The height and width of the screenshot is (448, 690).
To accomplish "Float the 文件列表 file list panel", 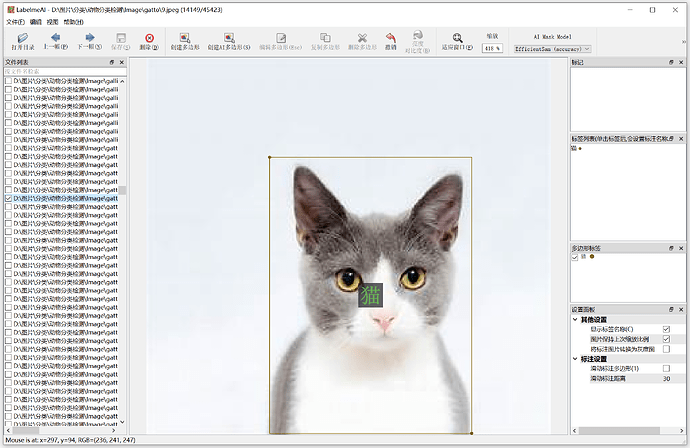I will click(x=112, y=62).
